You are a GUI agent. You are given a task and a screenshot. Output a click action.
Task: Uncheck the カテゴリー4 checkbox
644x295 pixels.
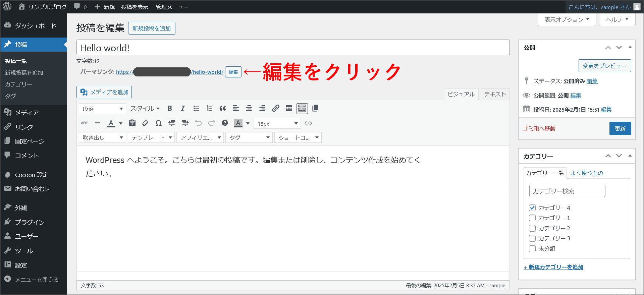coord(532,208)
